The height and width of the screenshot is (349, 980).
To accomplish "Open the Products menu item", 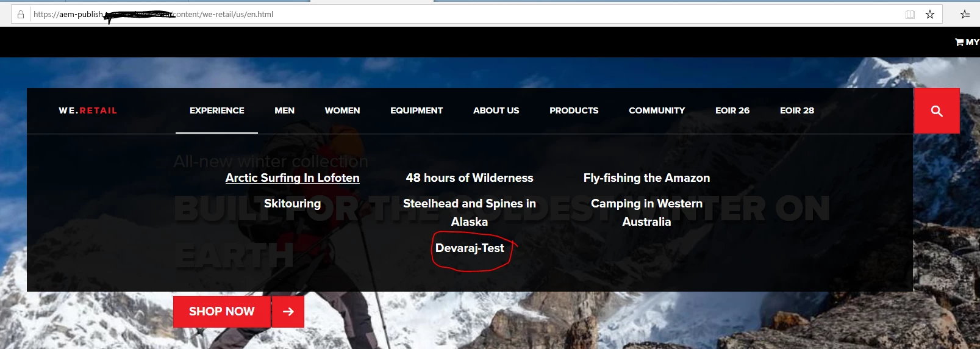I will point(574,110).
